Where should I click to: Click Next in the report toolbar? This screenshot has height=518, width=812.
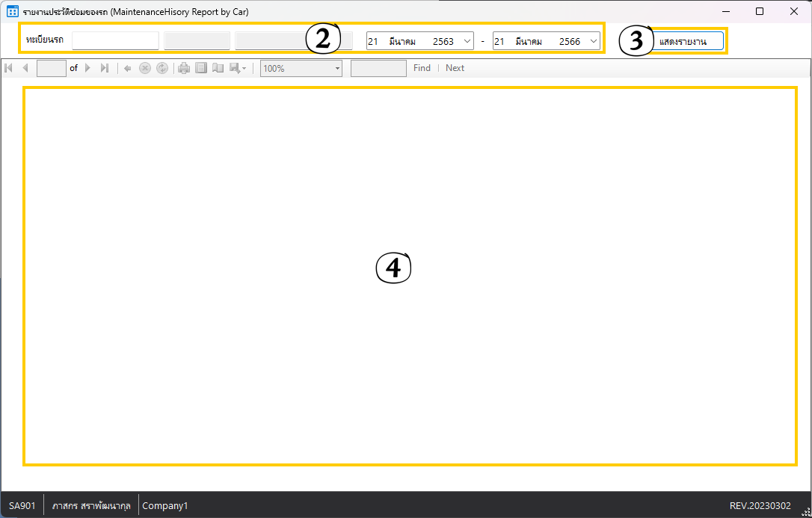455,68
